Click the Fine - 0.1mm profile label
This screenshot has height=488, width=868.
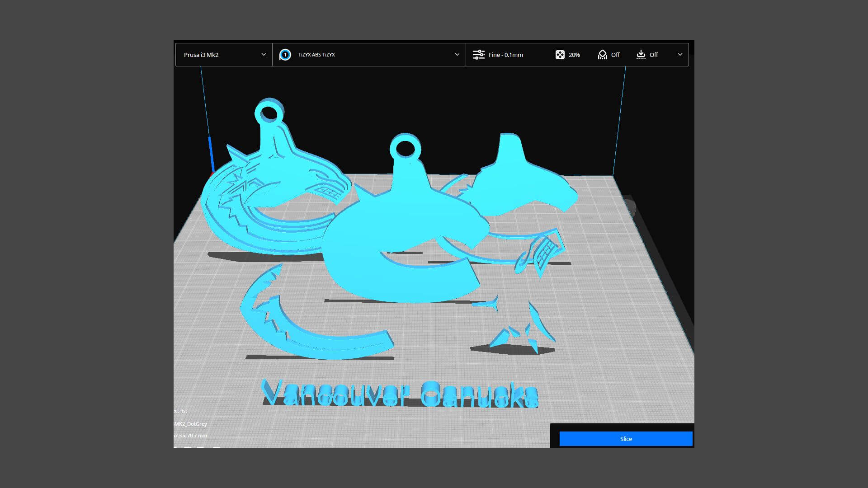point(505,55)
